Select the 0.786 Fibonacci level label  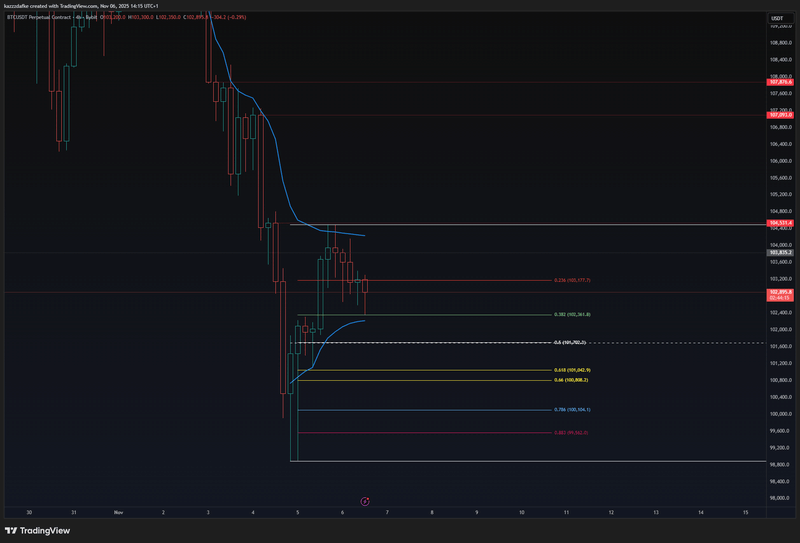point(572,410)
